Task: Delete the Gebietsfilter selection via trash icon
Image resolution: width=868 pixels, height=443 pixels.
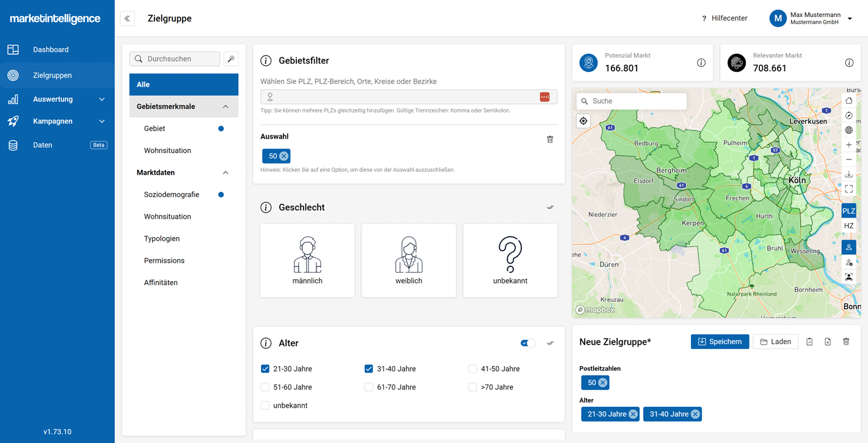Action: [550, 139]
